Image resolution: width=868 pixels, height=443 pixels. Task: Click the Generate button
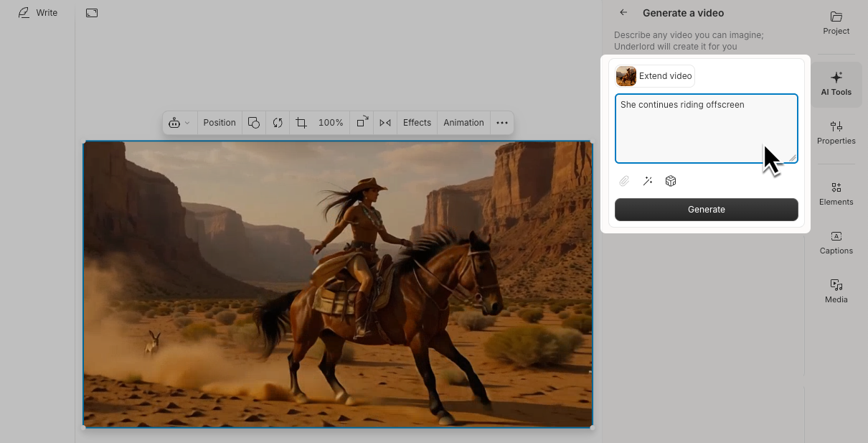pyautogui.click(x=706, y=210)
